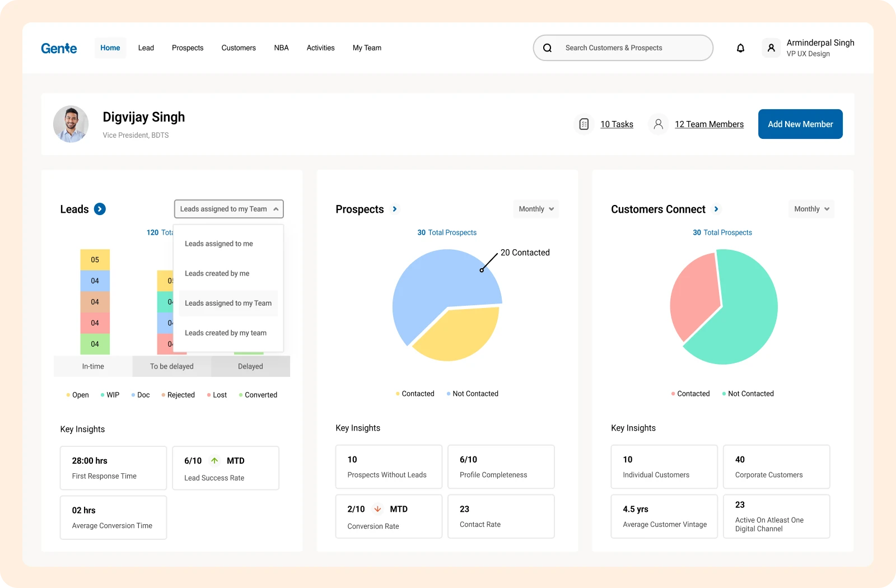This screenshot has width=896, height=588.
Task: Open the Prospects Monthly dropdown
Action: pos(536,209)
